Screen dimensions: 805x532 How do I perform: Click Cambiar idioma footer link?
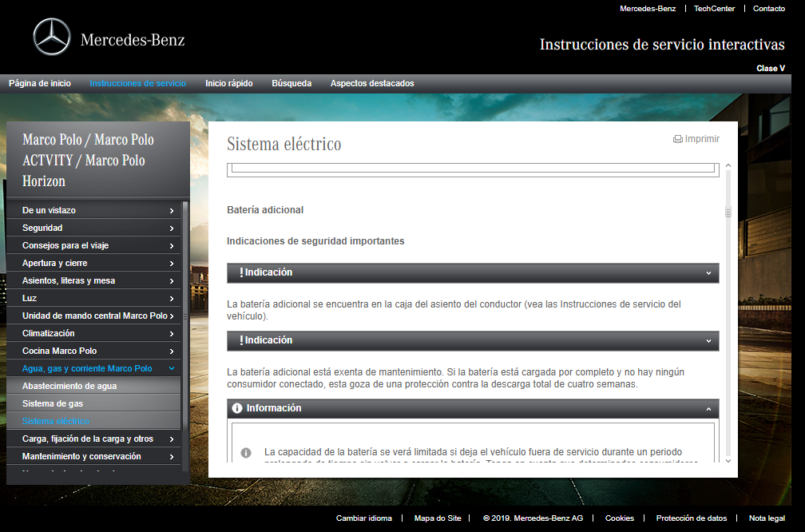point(364,518)
